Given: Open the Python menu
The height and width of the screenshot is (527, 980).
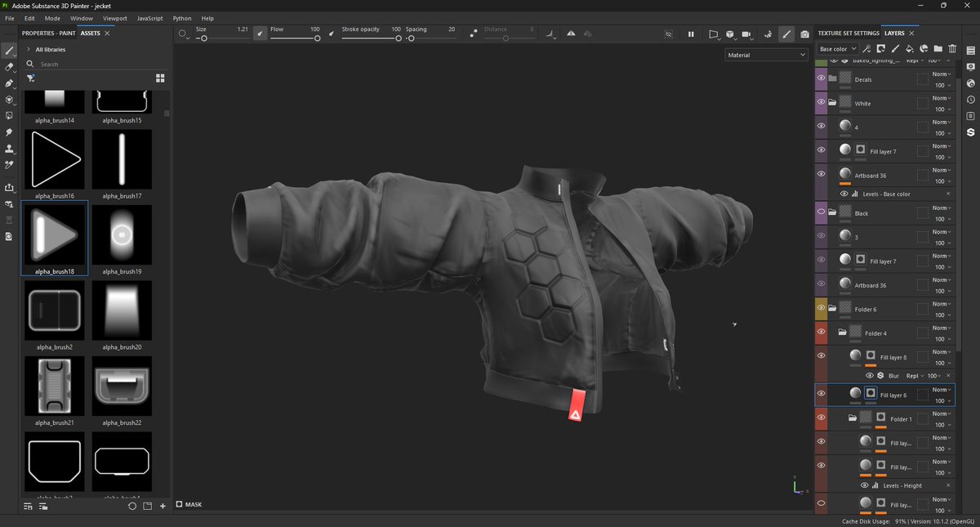Looking at the screenshot, I should [182, 18].
